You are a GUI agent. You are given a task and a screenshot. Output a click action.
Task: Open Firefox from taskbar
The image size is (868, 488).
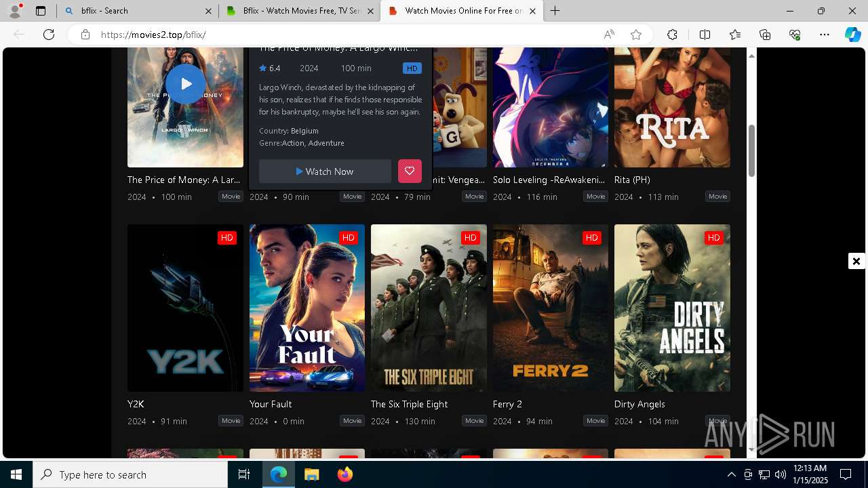(x=344, y=474)
